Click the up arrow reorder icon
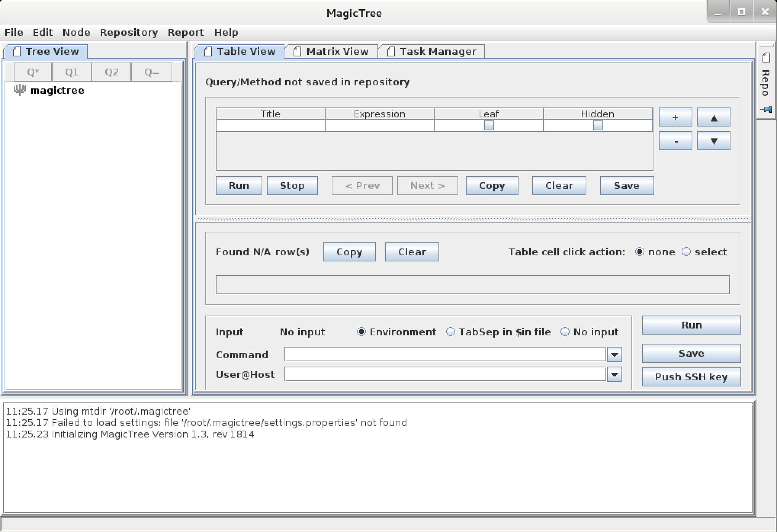The height and width of the screenshot is (532, 777). pos(714,117)
